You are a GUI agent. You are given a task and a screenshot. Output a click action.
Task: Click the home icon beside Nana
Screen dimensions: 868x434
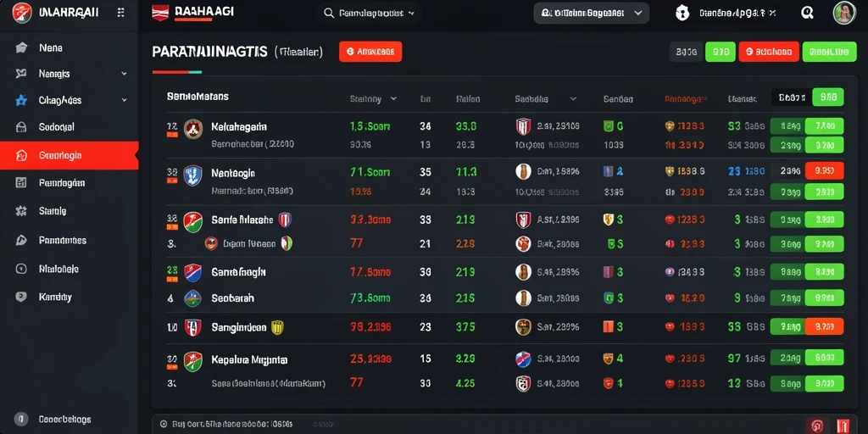point(21,47)
